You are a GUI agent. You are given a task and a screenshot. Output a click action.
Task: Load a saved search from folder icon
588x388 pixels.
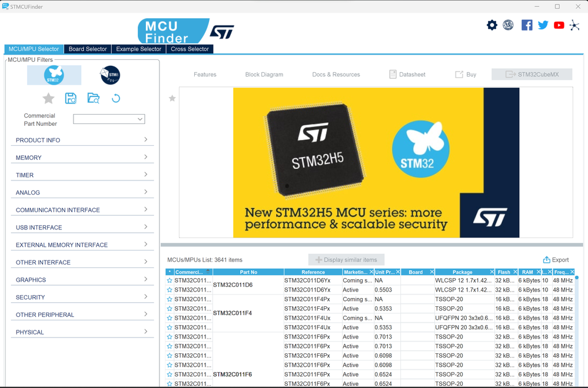click(94, 99)
